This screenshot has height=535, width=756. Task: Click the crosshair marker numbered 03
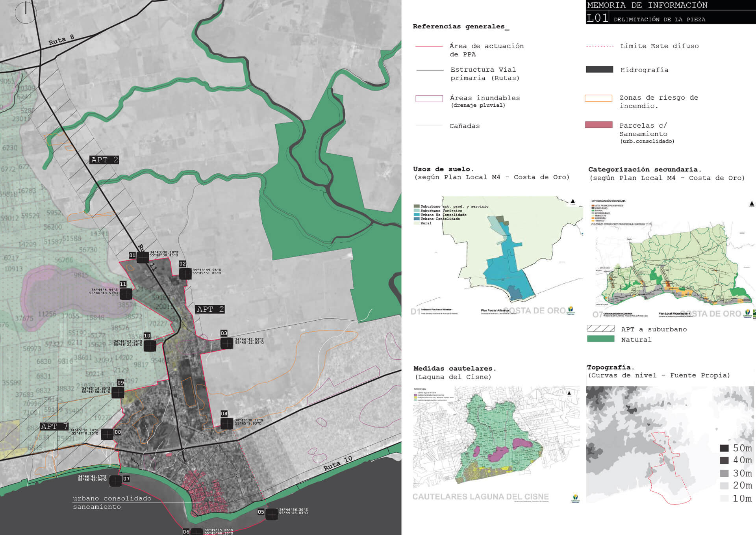(226, 343)
